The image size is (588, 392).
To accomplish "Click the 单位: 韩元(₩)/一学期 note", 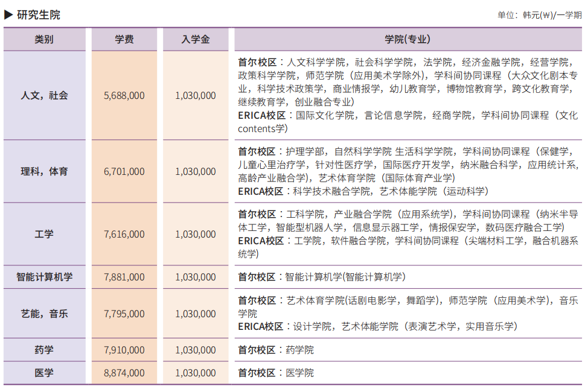I will click(539, 15).
